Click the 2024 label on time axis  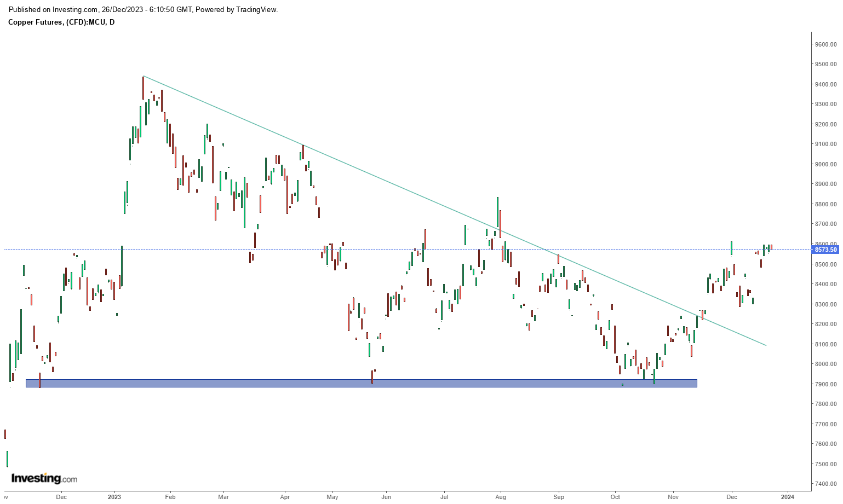click(x=787, y=497)
